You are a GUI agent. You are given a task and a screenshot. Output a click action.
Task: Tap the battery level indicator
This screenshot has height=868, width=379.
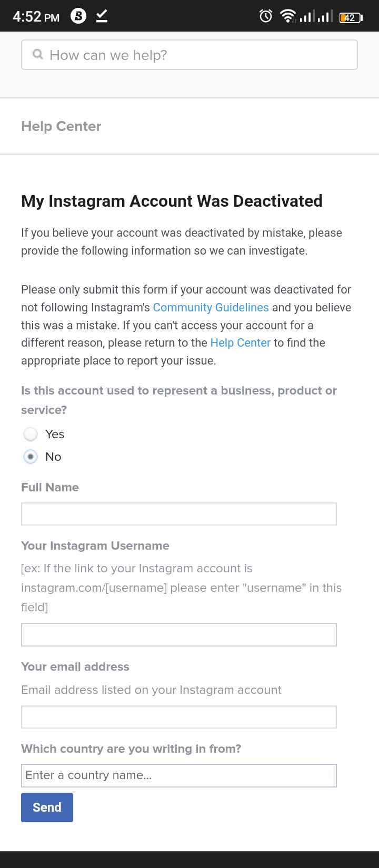(351, 17)
